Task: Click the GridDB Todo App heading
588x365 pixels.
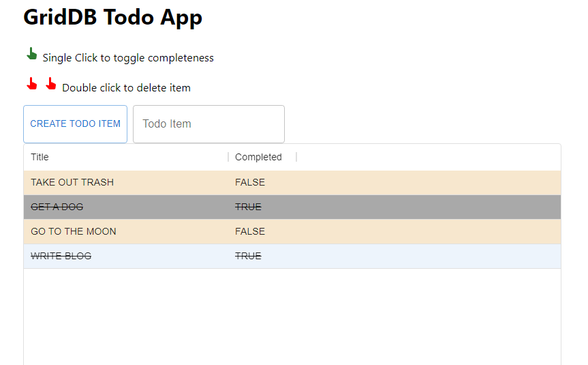Action: coord(113,17)
